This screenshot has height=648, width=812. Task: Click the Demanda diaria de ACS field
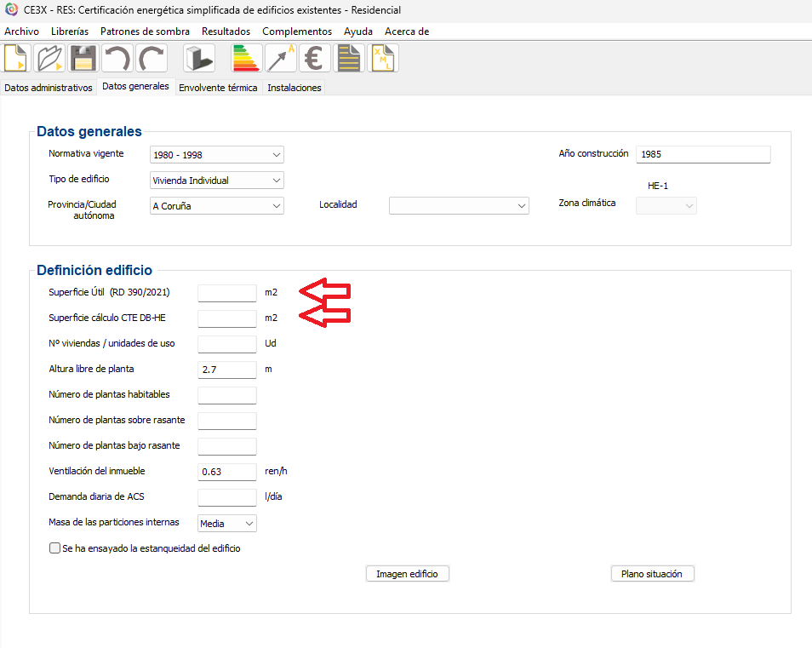coord(227,497)
